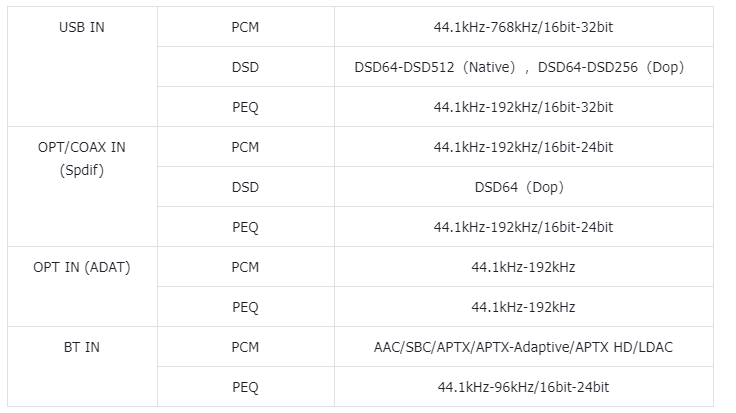Select the PEQ cell in USB IN section

pos(244,107)
